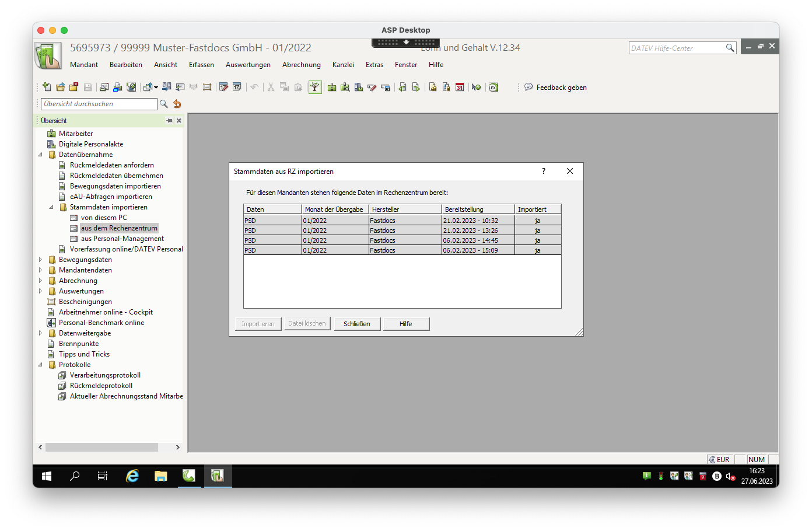Click the undo arrow toolbar icon
The height and width of the screenshot is (531, 812).
pos(254,87)
